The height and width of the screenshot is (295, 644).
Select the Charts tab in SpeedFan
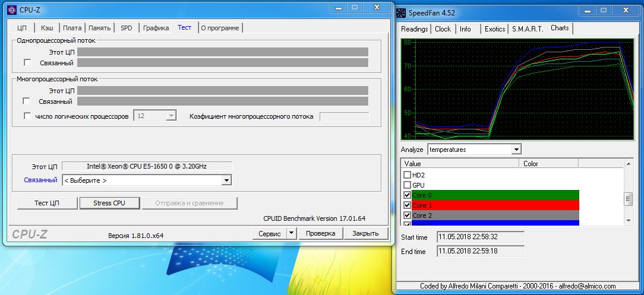pos(560,28)
